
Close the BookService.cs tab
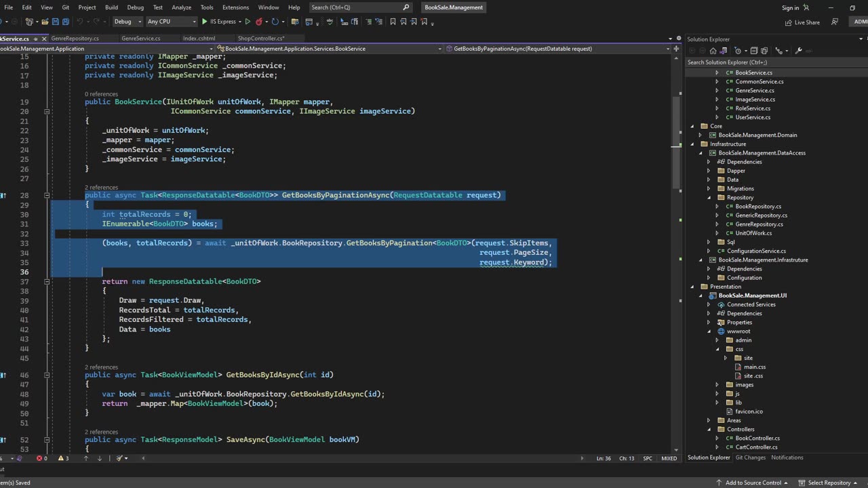[x=43, y=39]
